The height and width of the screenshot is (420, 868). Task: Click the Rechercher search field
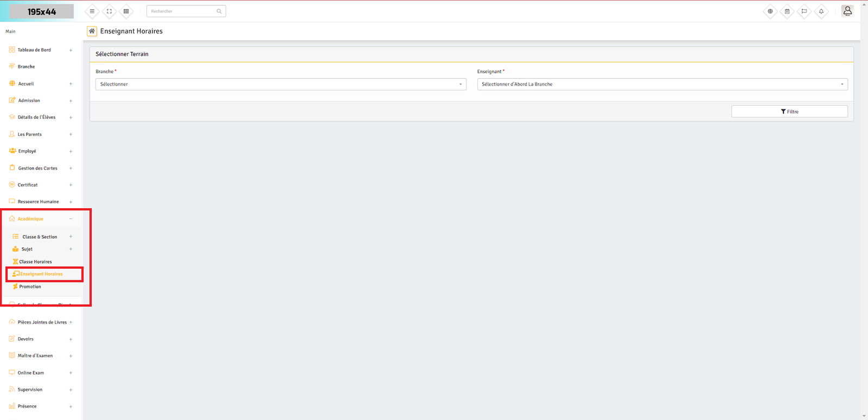click(x=182, y=11)
